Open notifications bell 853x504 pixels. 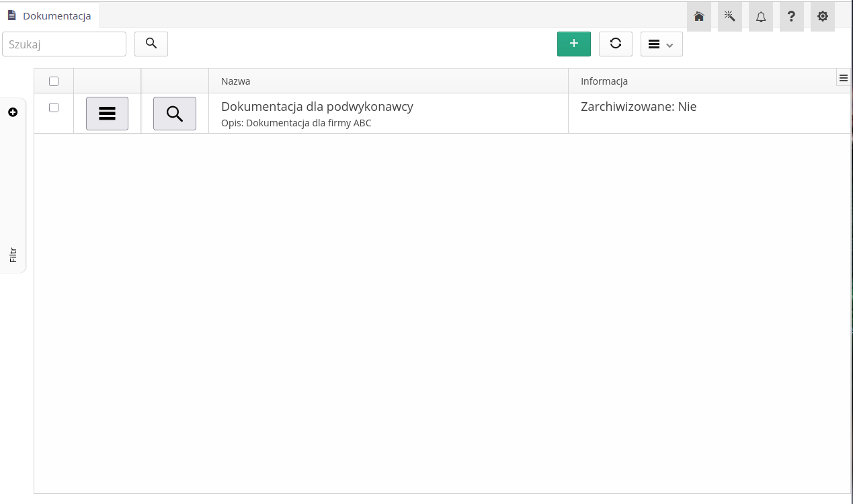coord(760,17)
